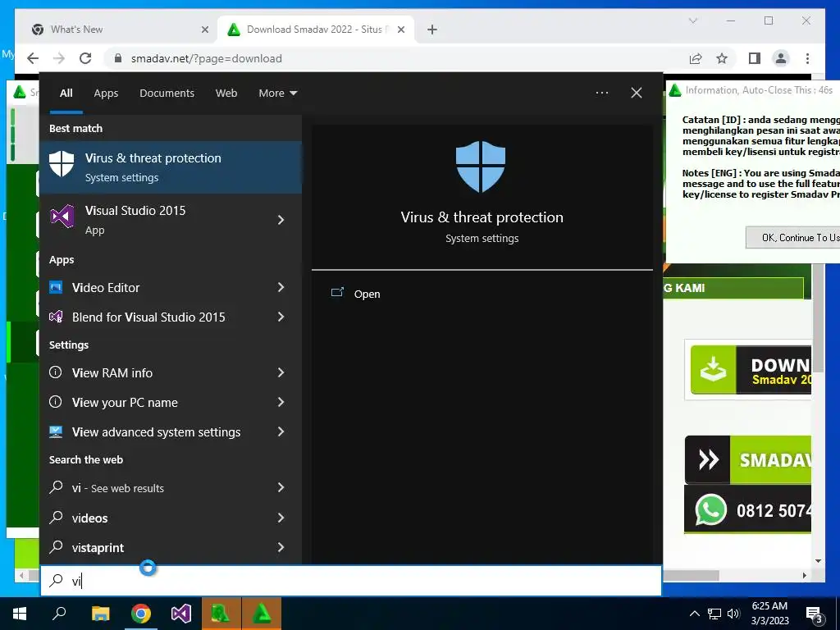This screenshot has width=840, height=630.
Task: Open the volume control in system tray
Action: [x=733, y=614]
